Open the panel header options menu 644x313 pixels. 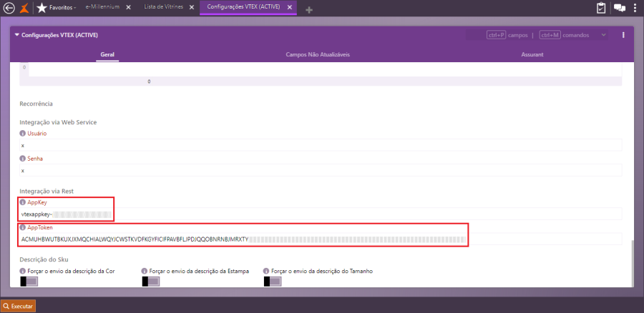click(623, 35)
